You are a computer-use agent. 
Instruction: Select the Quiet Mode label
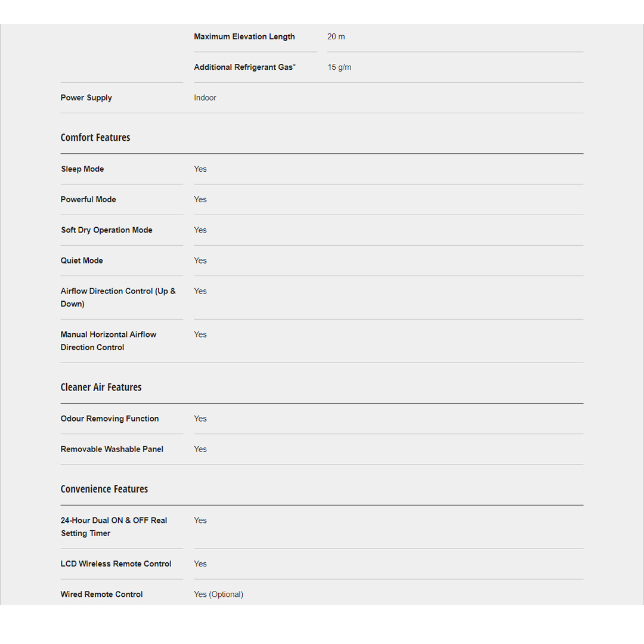82,261
